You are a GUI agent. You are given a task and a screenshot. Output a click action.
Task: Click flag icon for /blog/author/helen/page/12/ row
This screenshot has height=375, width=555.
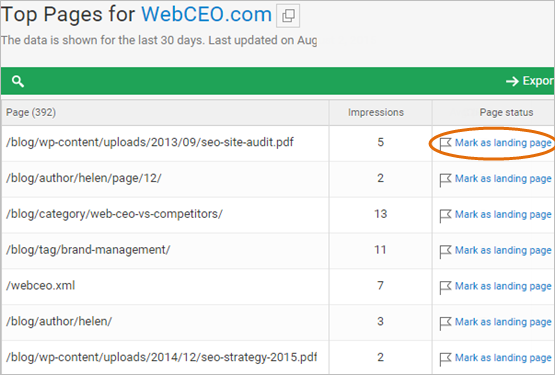[445, 180]
